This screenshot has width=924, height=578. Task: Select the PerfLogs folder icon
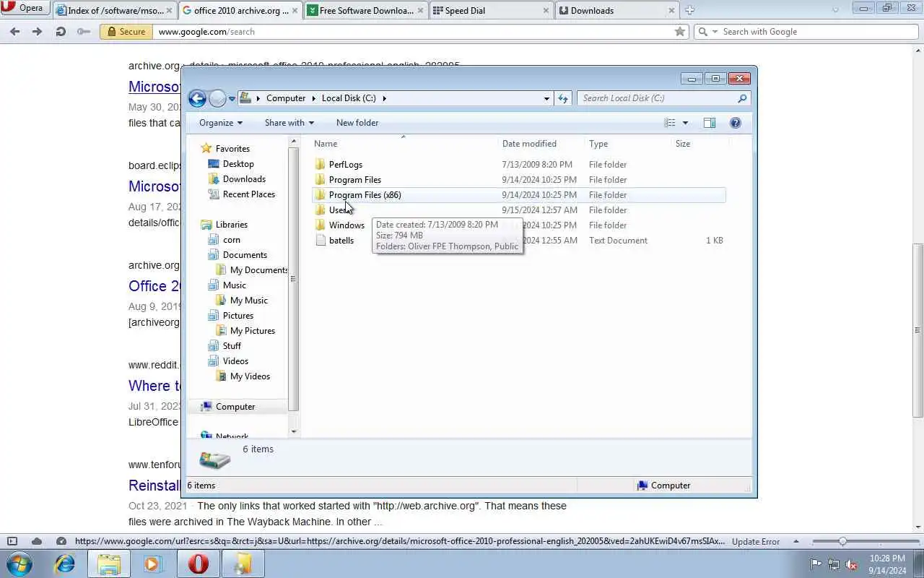click(x=321, y=165)
